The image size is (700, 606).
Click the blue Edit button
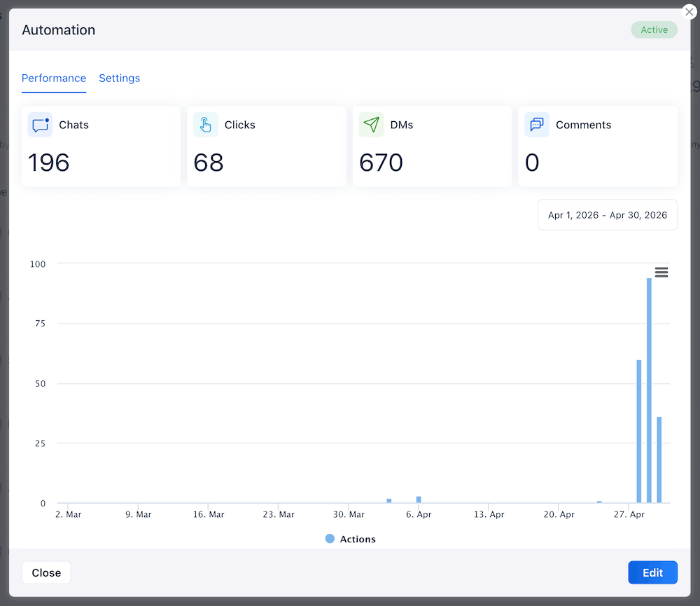pyautogui.click(x=652, y=572)
